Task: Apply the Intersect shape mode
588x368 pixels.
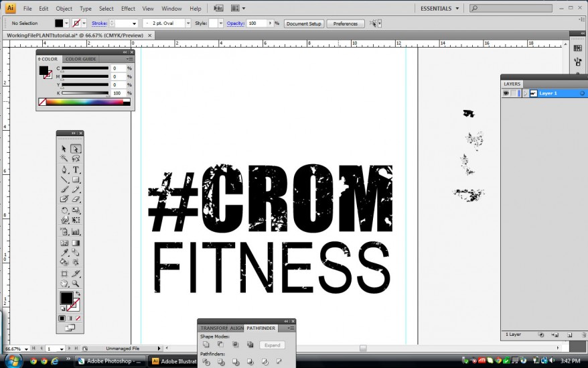Action: [x=235, y=345]
